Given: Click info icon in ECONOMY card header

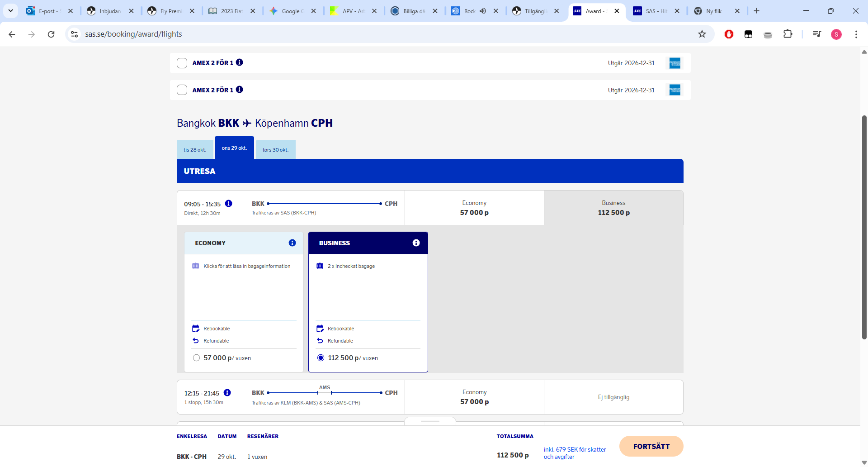Looking at the screenshot, I should (x=292, y=243).
